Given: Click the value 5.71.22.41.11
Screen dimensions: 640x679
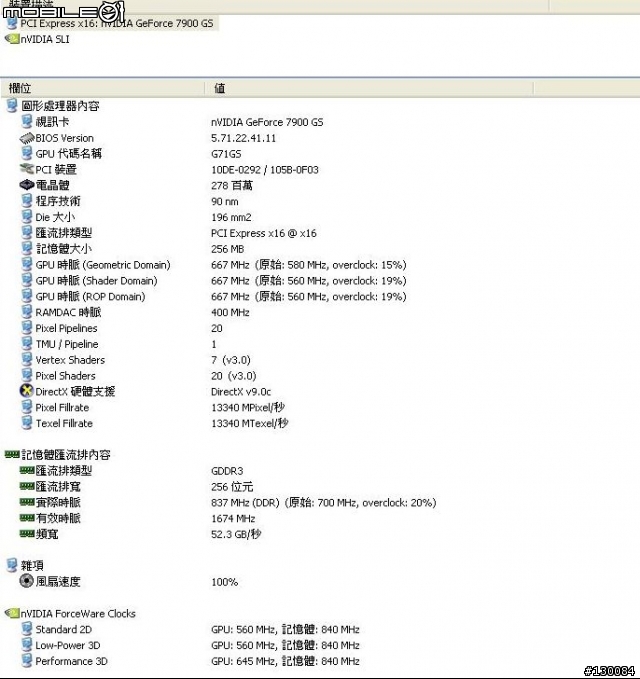Looking at the screenshot, I should point(243,138).
